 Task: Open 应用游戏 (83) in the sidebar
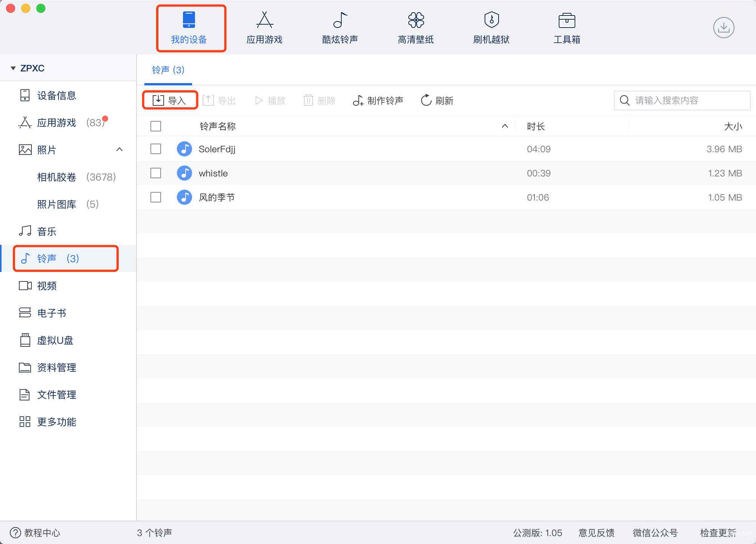[x=68, y=122]
